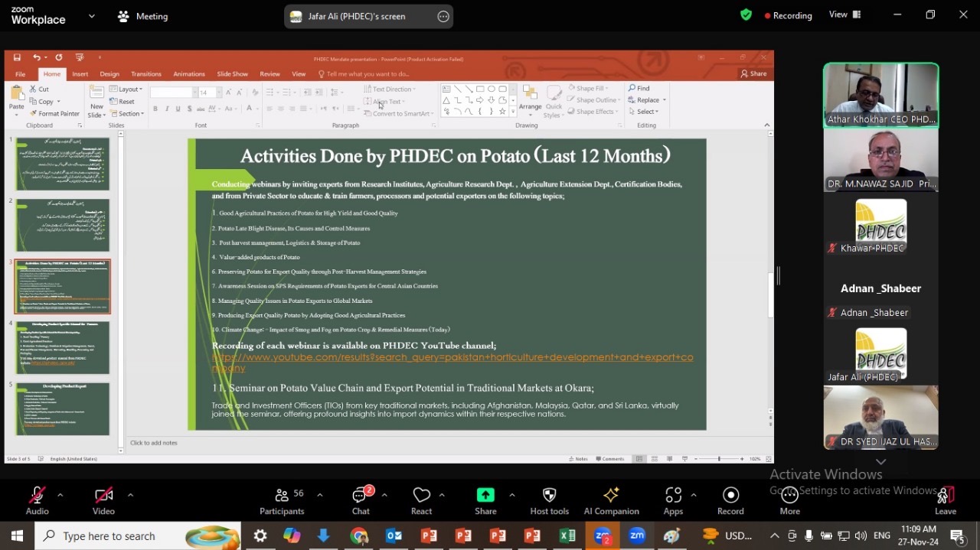Launch the AI Companion sparkle icon
The image size is (980, 550).
611,501
